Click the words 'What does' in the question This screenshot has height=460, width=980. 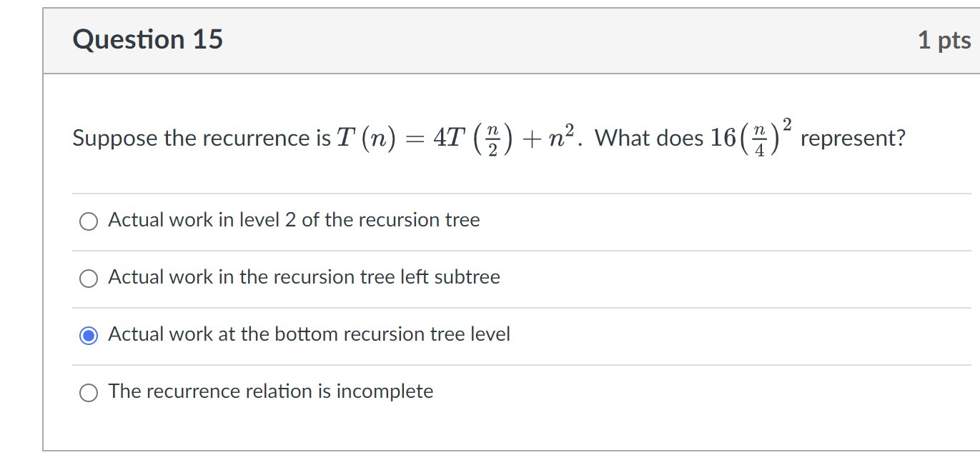point(649,138)
